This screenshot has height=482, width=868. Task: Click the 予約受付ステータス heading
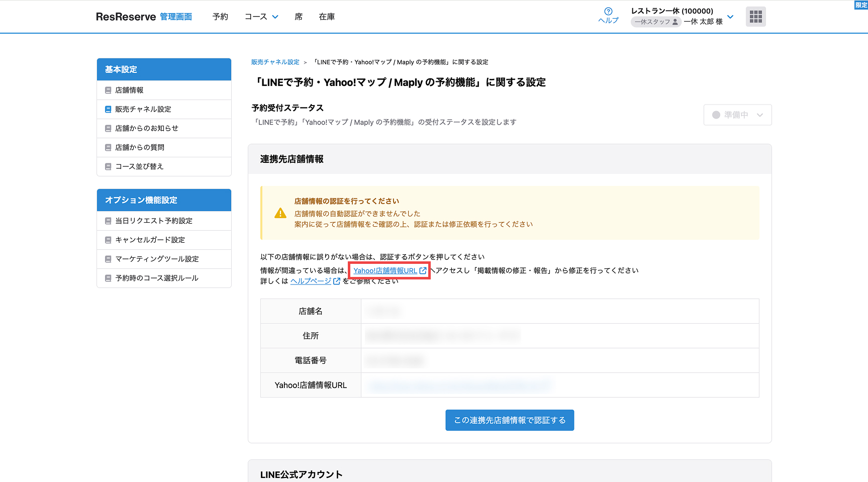tap(287, 108)
